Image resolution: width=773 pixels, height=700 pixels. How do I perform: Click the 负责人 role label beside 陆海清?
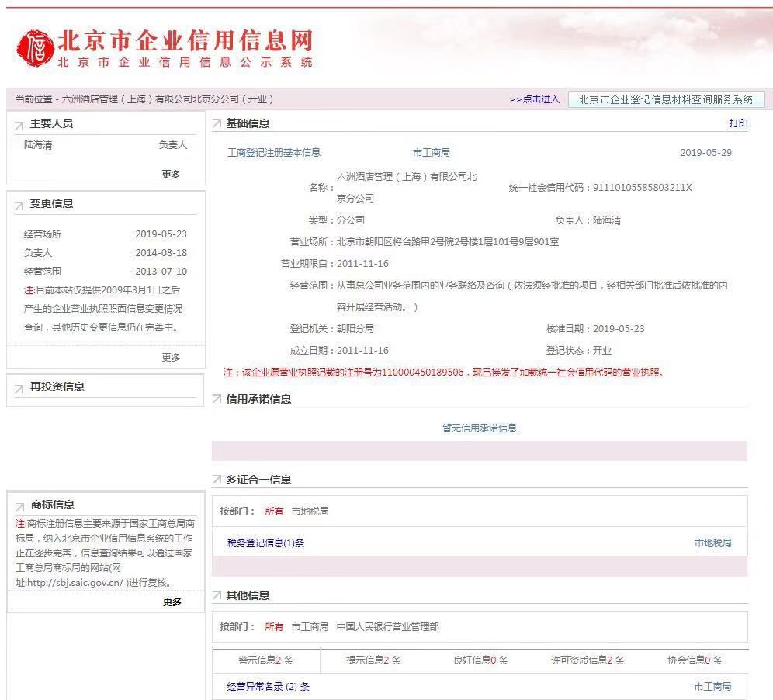pos(172,145)
